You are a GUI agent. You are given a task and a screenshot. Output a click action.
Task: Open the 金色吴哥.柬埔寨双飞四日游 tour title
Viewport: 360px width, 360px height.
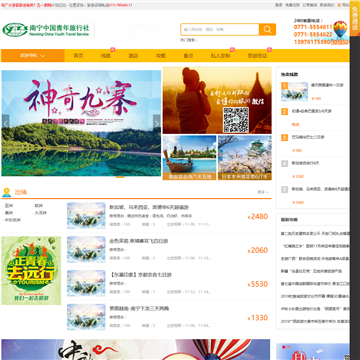pos(139,241)
